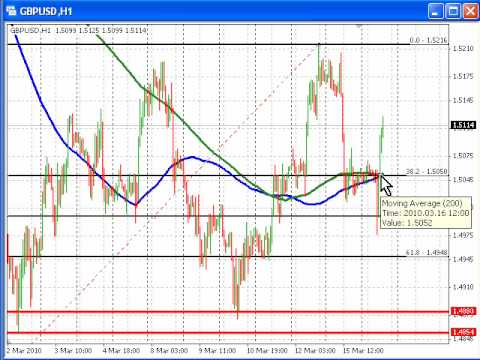Click the tooltip line Value: 1.5052
This screenshot has height=360, width=480.
(x=407, y=223)
